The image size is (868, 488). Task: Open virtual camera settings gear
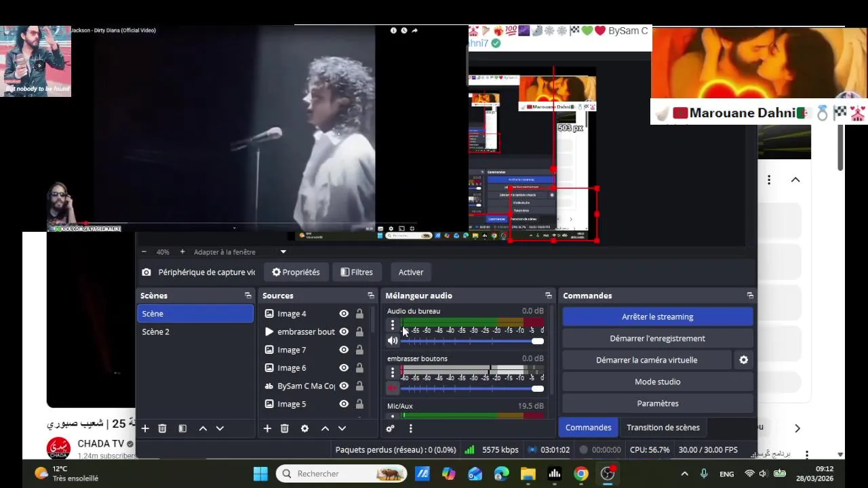[744, 360]
